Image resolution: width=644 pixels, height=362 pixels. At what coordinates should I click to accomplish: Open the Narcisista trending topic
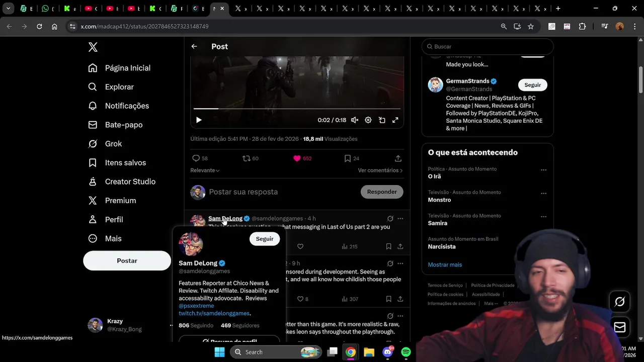click(442, 247)
